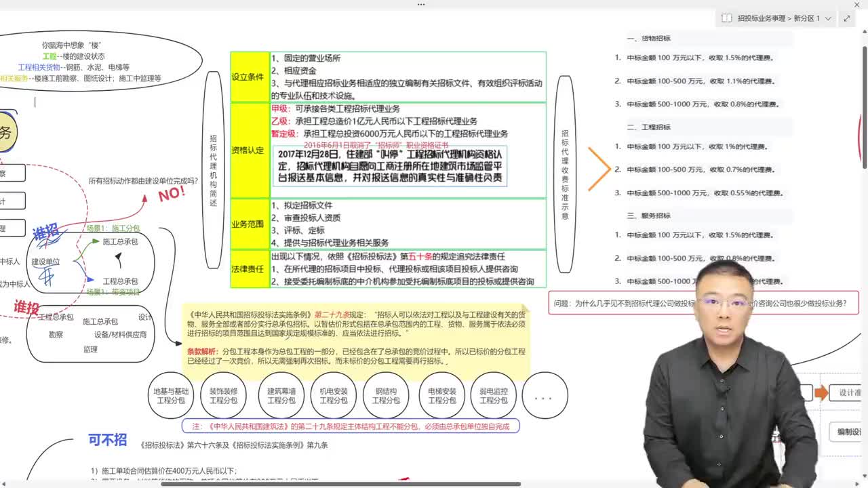This screenshot has height=488, width=868.
Task: Click the 甲级 red qualification label
Action: coord(280,108)
